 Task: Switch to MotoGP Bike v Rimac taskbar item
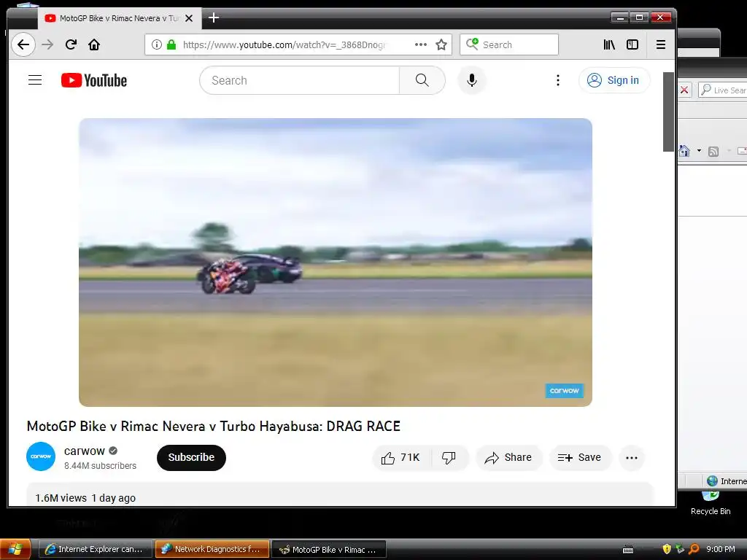pos(329,549)
